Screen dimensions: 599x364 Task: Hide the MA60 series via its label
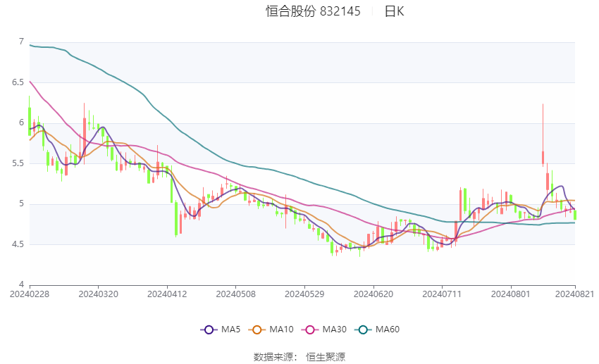tap(388, 330)
